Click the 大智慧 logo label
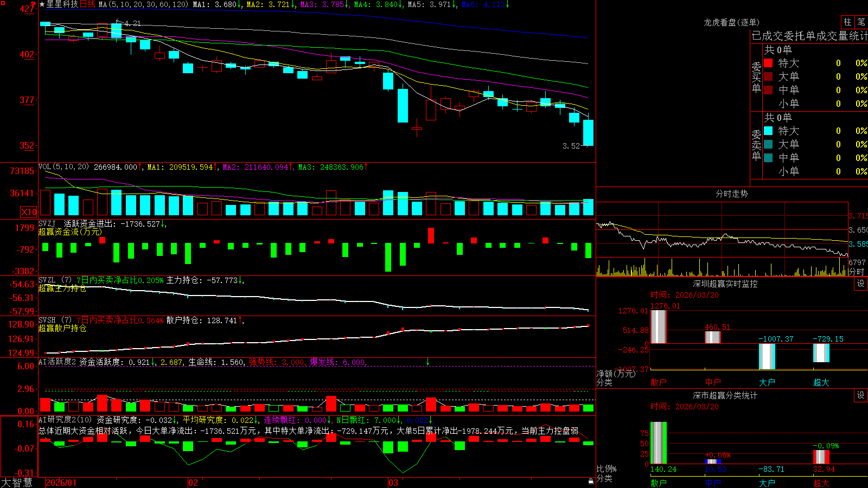Viewport: 868px width, 488px height. click(17, 483)
